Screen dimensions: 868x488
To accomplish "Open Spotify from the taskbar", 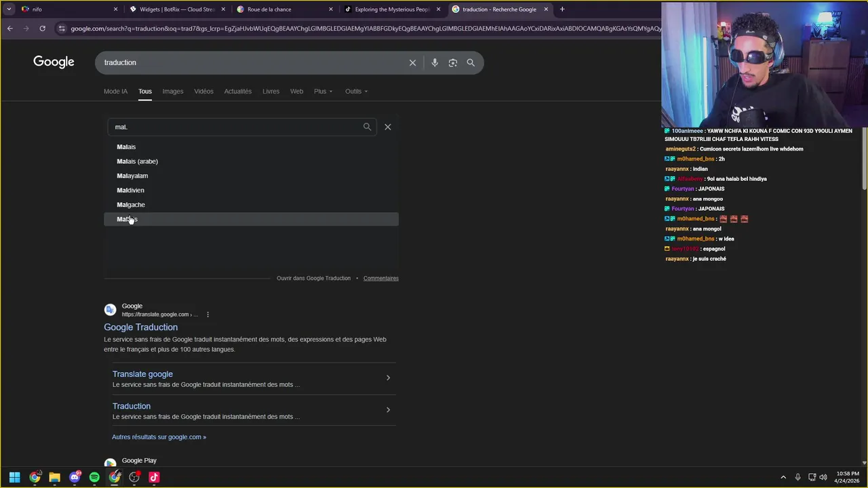I will [x=94, y=477].
